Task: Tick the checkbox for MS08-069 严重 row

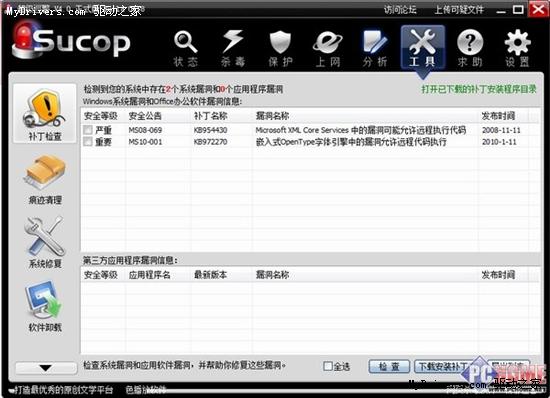Action: click(x=88, y=130)
